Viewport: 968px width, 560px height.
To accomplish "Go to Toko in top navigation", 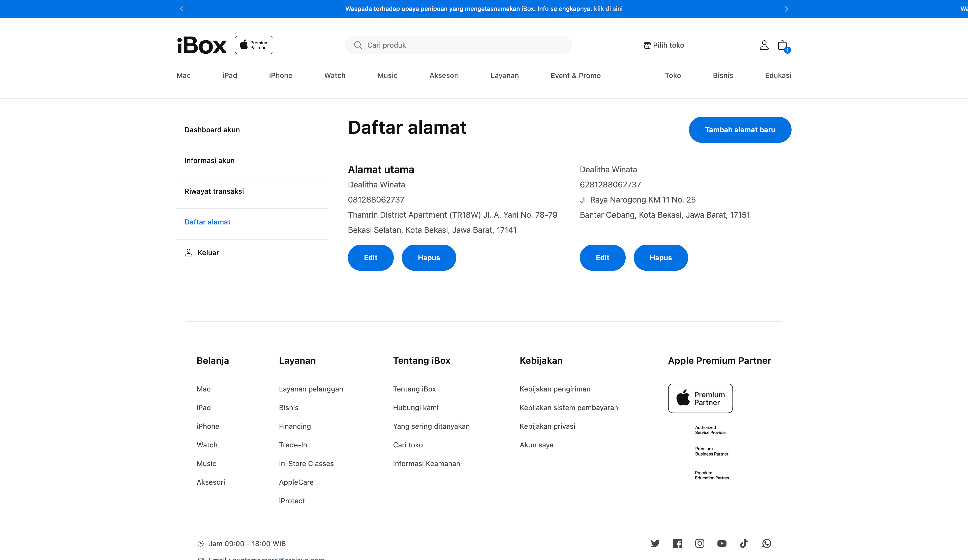I will point(673,75).
